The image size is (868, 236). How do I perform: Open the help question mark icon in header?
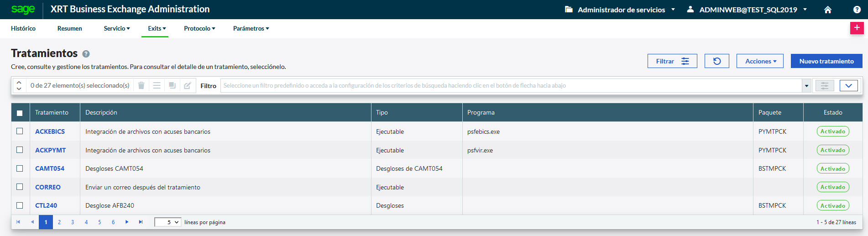coord(857,10)
